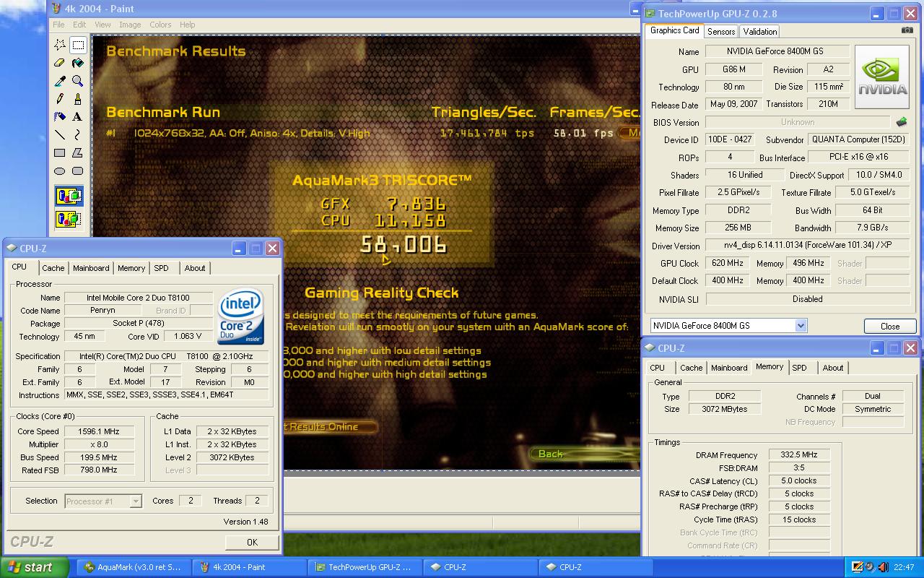
Task: Open the Processor #1 Selection dropdown
Action: [136, 501]
